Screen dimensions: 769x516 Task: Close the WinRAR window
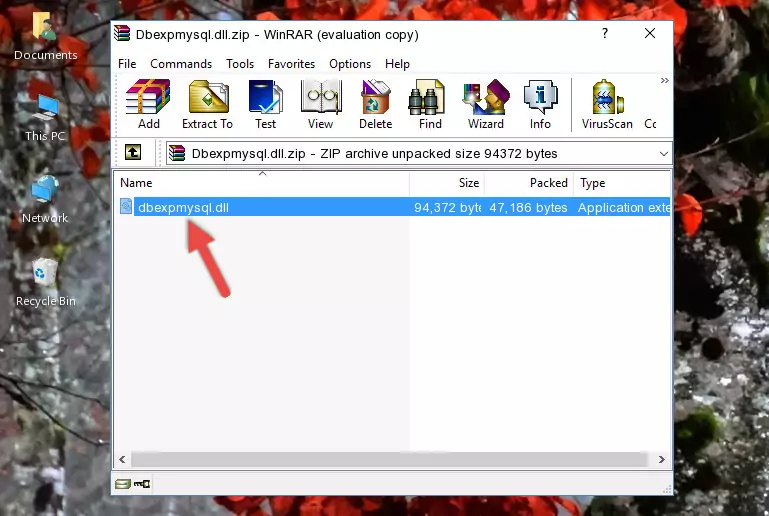650,33
